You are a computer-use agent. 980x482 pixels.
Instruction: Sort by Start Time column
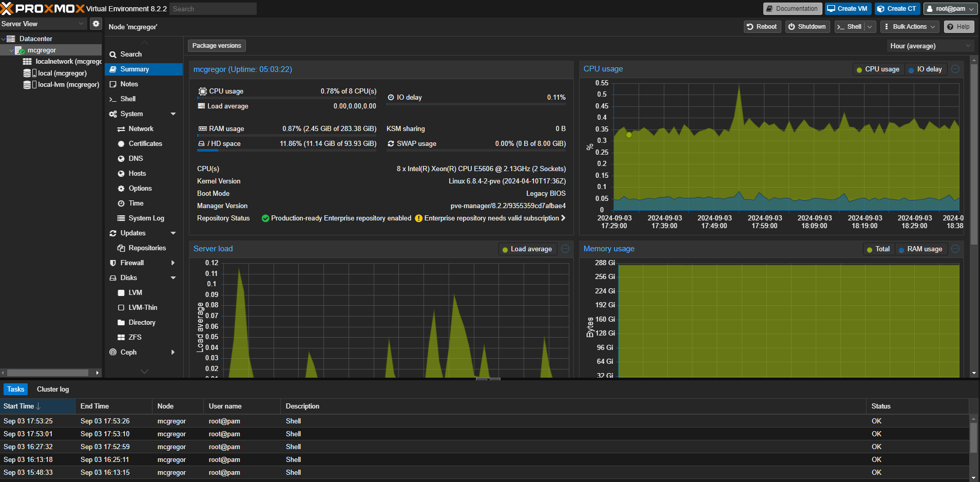(37, 406)
